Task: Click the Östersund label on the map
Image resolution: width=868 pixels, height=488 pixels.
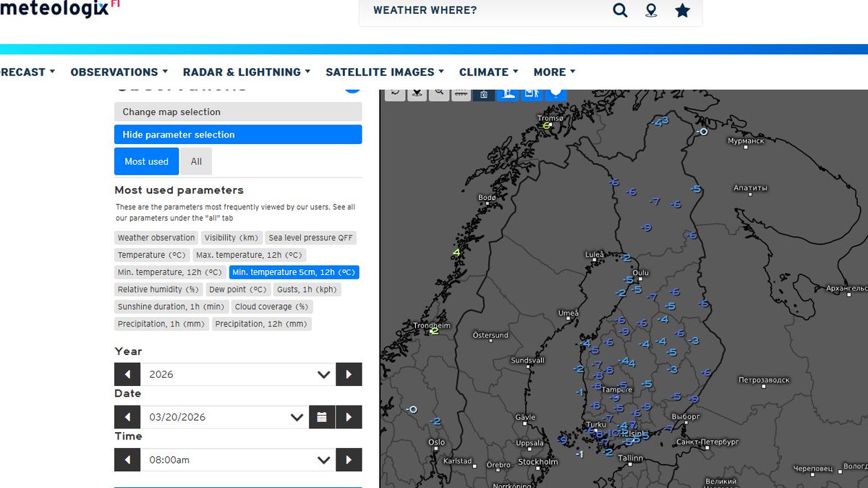Action: pyautogui.click(x=490, y=335)
